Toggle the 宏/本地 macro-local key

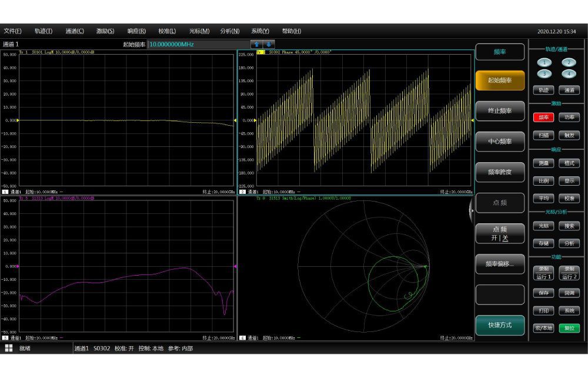point(544,328)
